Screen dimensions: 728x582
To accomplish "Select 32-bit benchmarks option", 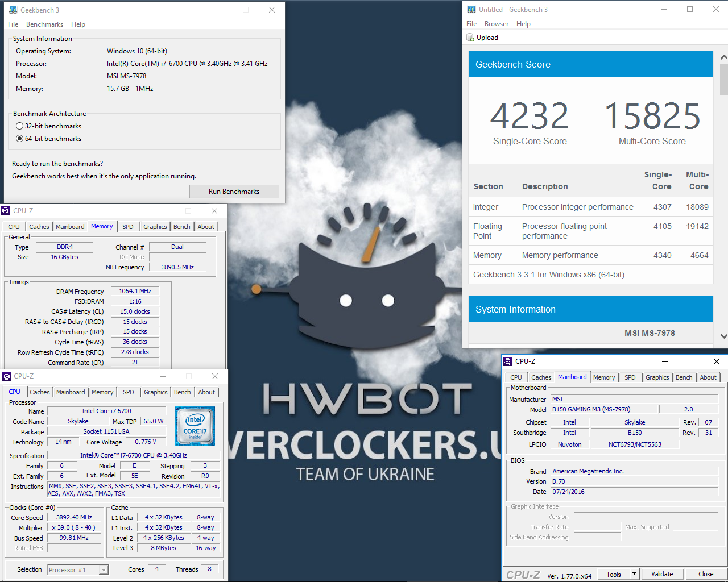I will pos(49,126).
